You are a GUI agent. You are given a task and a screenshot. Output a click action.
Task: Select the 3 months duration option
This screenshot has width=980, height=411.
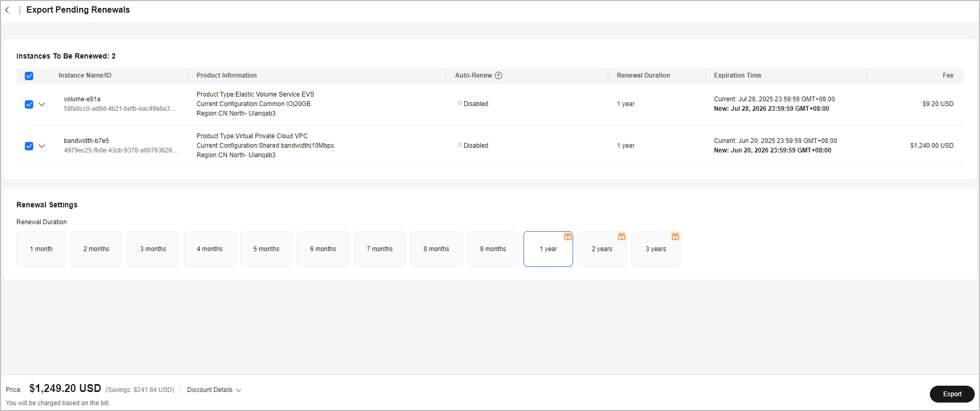point(153,249)
